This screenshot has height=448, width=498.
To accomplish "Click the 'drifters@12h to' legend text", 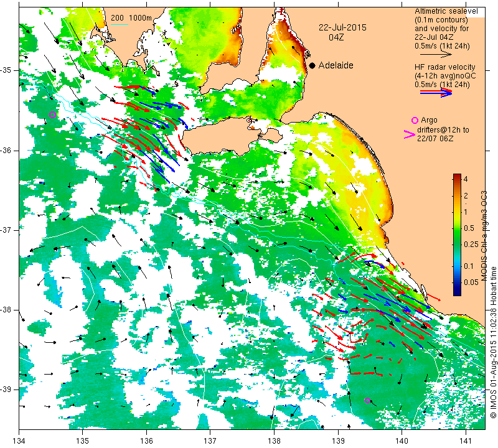I will pyautogui.click(x=443, y=130).
